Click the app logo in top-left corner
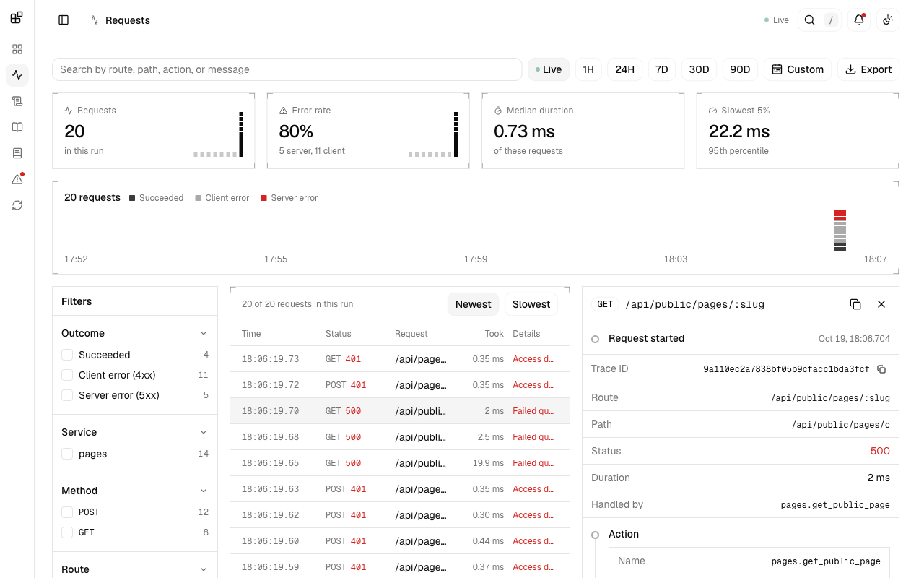The height and width of the screenshot is (578, 924). click(17, 17)
